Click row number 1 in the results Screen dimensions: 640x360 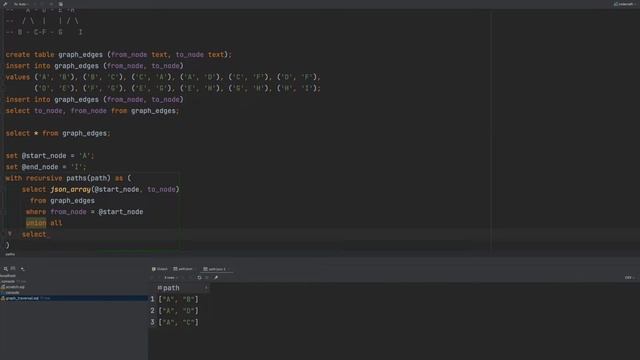[x=152, y=299]
